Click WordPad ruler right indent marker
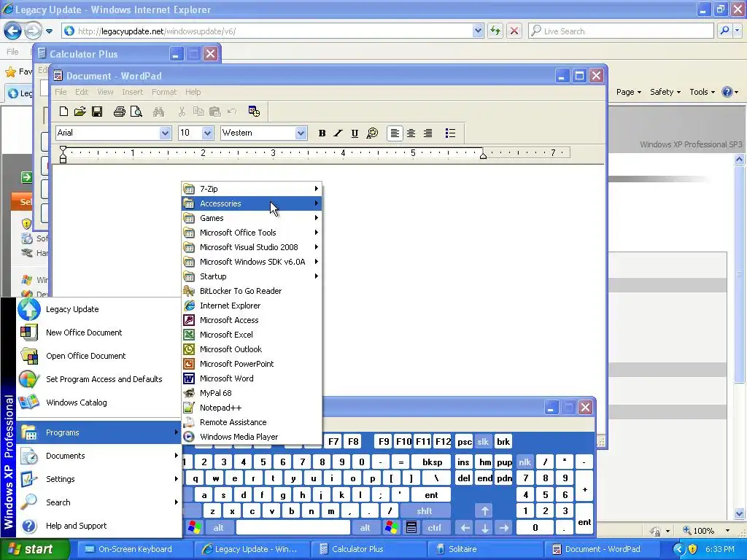Image resolution: width=747 pixels, height=560 pixels. (x=483, y=155)
